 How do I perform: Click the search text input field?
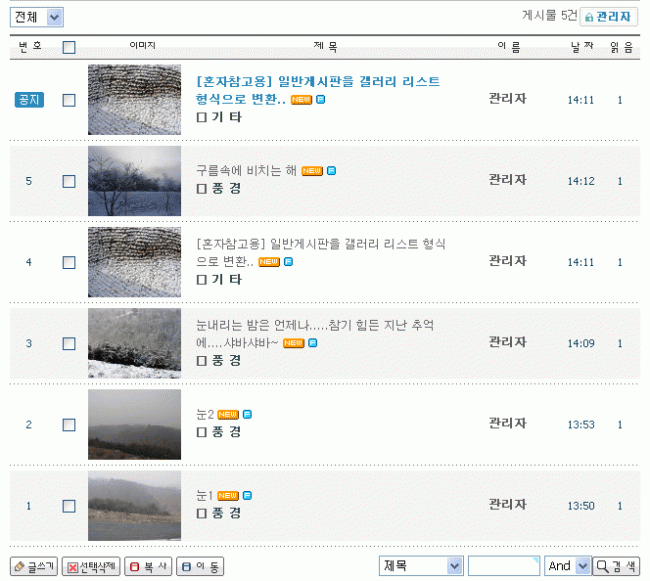(x=503, y=566)
